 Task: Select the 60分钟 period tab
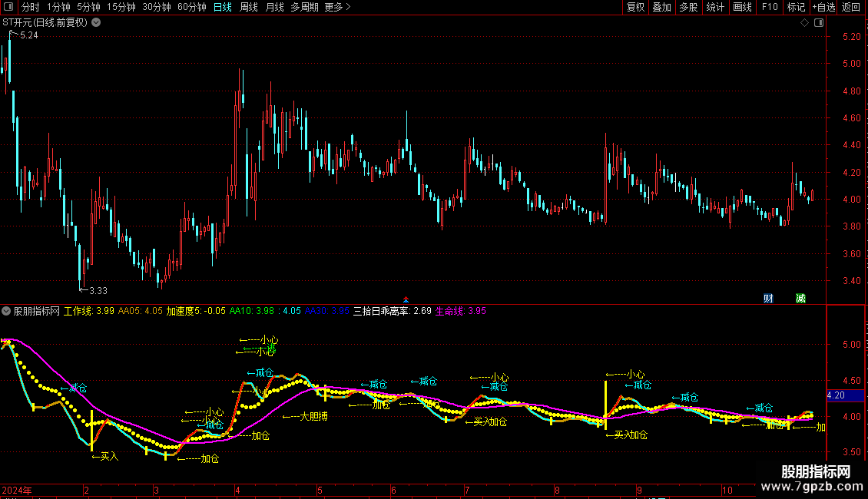pyautogui.click(x=192, y=7)
